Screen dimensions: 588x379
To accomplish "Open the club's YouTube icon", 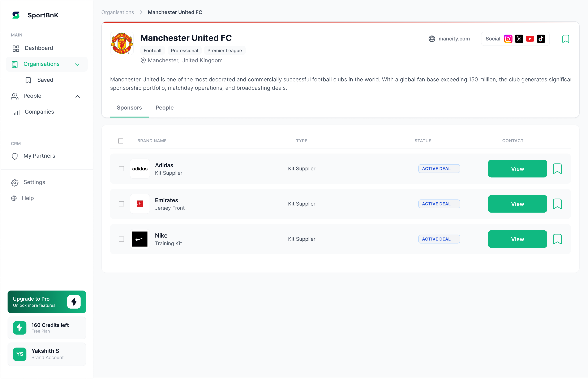I will pos(530,39).
